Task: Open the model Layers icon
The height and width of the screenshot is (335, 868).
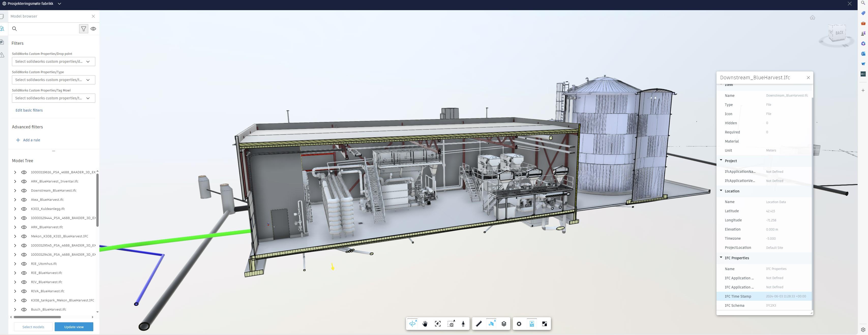Action: coord(504,324)
